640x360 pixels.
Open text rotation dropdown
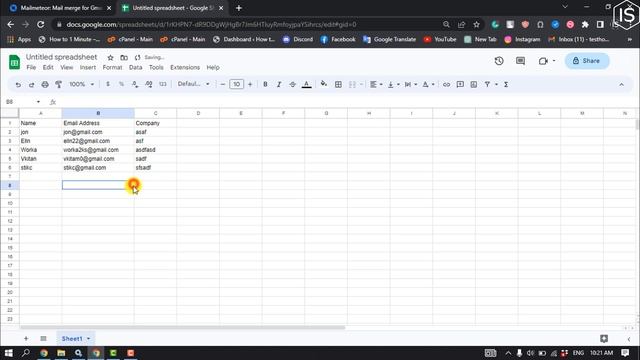tap(428, 84)
